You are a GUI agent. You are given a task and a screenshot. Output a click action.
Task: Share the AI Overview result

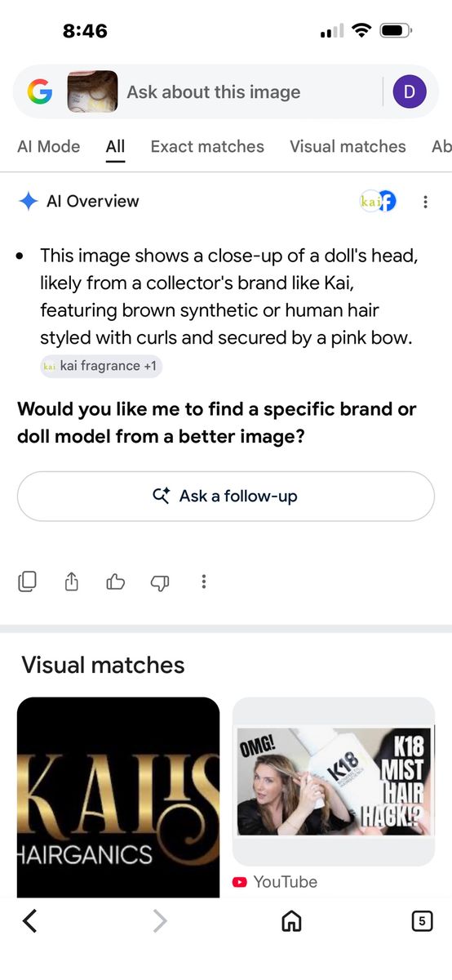pyautogui.click(x=72, y=581)
